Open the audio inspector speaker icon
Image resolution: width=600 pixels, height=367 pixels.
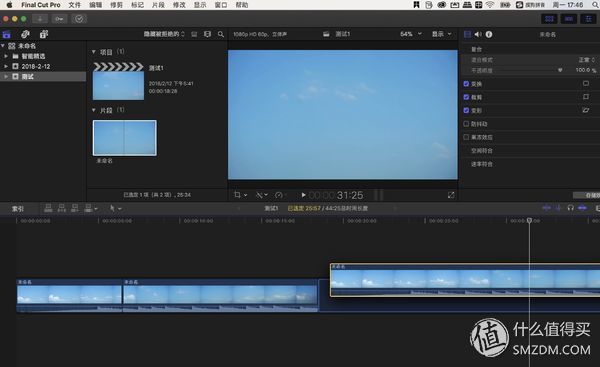click(x=478, y=34)
